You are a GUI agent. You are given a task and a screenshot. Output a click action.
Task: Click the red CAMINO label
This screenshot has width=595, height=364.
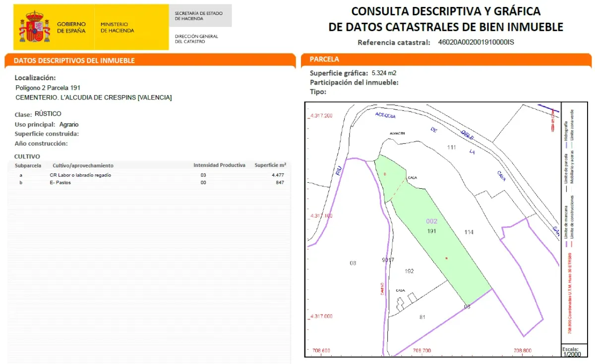coord(382,289)
